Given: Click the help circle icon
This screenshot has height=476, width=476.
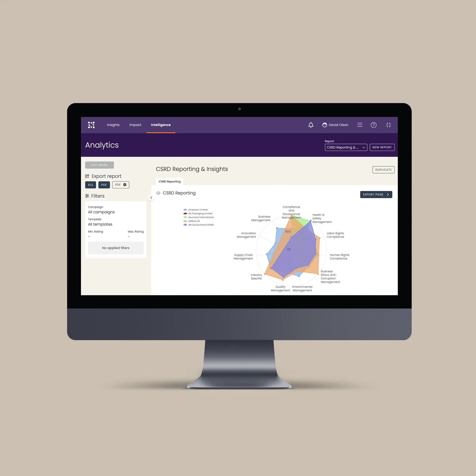Looking at the screenshot, I should [x=374, y=125].
